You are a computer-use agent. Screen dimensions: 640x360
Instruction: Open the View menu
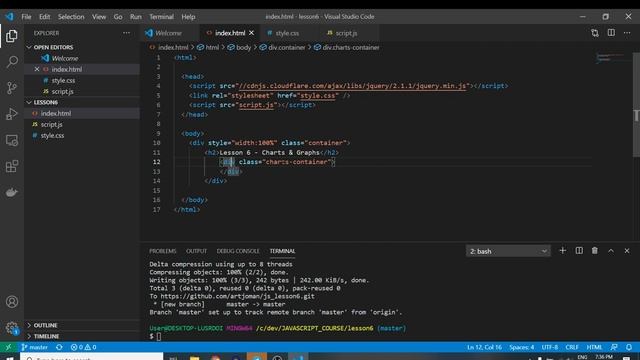pos(99,17)
